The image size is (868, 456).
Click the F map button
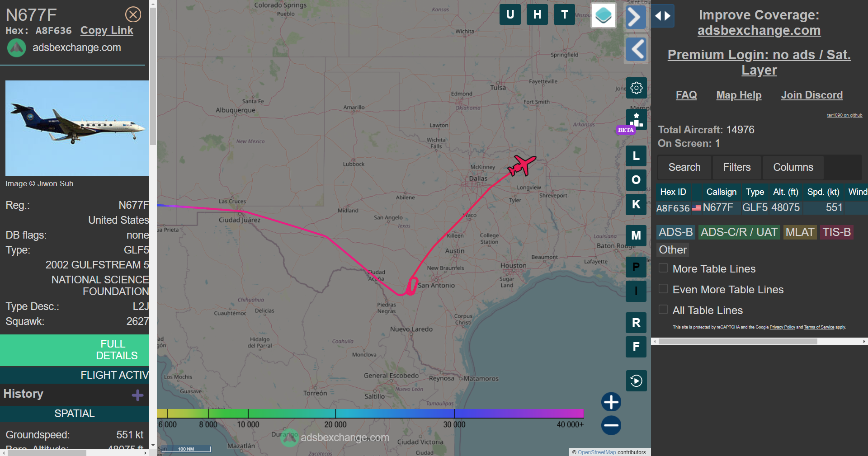coord(636,347)
